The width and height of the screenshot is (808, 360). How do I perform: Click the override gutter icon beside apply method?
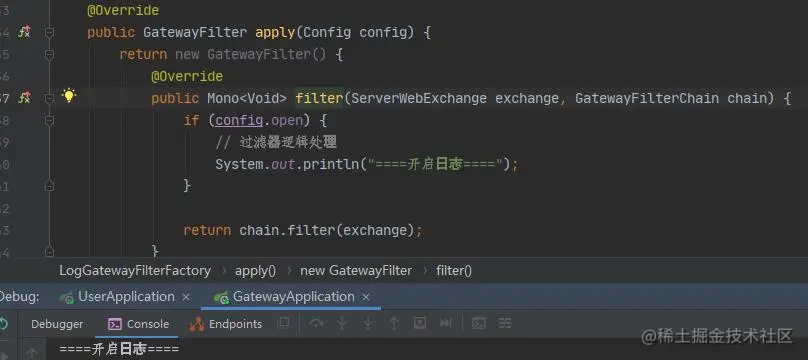click(x=24, y=32)
